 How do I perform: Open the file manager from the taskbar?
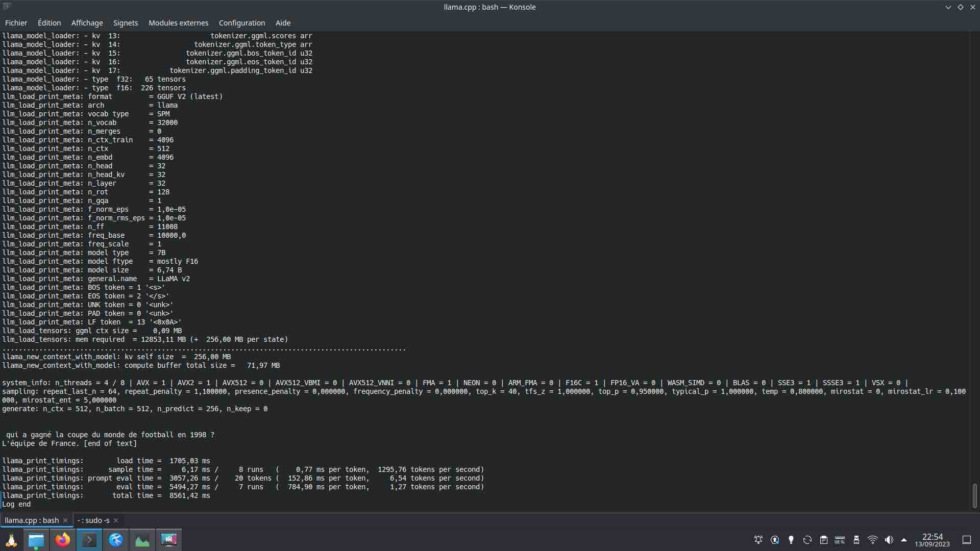(x=36, y=540)
